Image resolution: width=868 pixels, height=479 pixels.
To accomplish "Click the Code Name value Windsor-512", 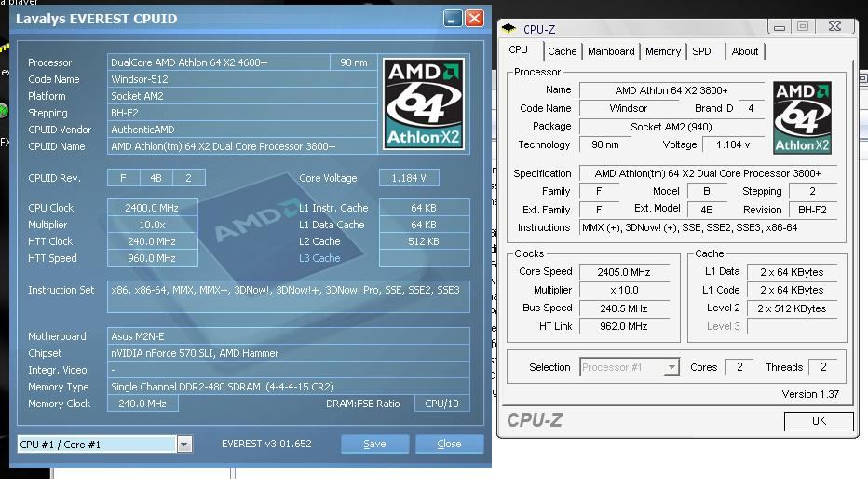I will point(242,79).
